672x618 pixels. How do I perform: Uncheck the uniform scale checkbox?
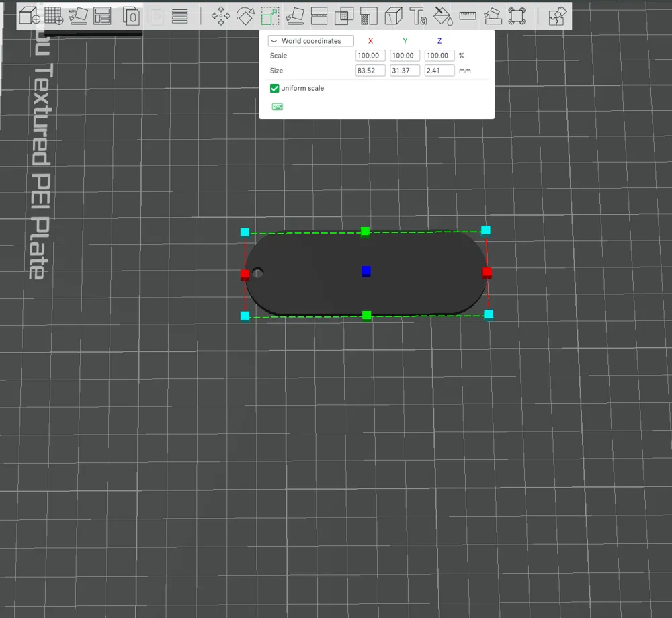(274, 88)
